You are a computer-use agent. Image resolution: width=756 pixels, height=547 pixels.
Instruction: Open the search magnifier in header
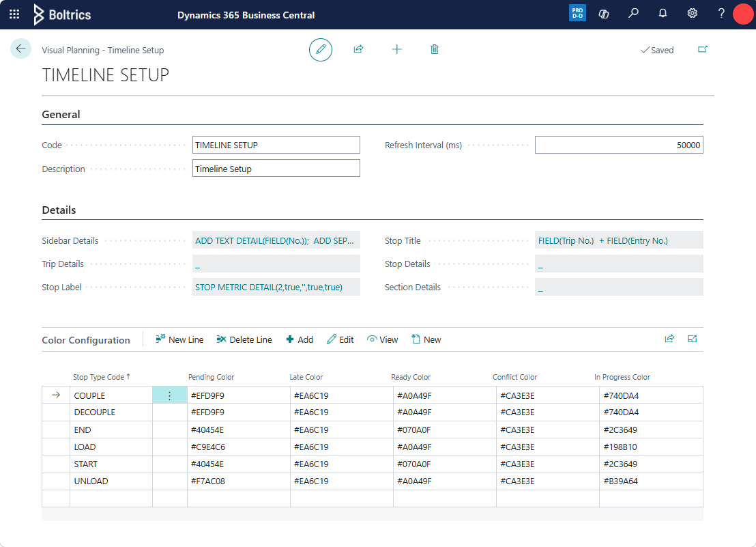tap(634, 13)
